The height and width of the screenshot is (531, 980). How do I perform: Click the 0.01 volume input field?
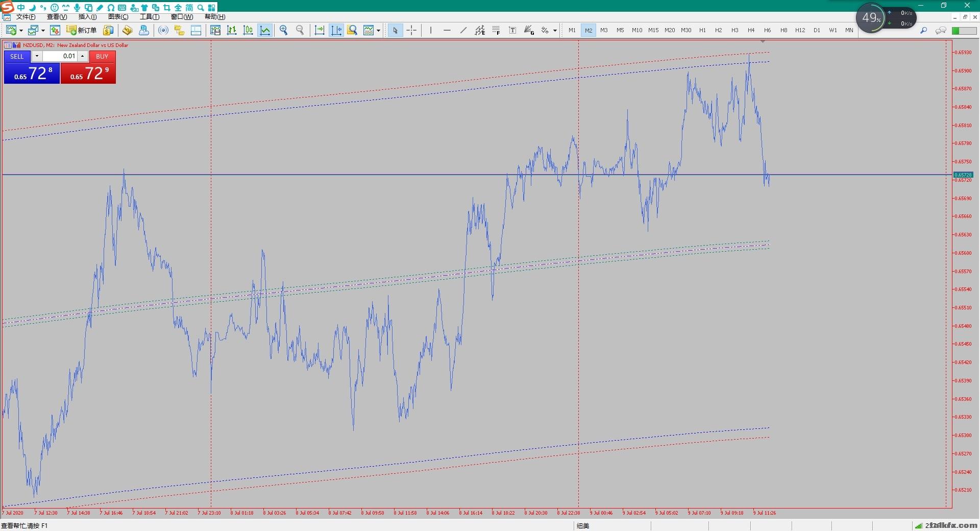pyautogui.click(x=59, y=56)
